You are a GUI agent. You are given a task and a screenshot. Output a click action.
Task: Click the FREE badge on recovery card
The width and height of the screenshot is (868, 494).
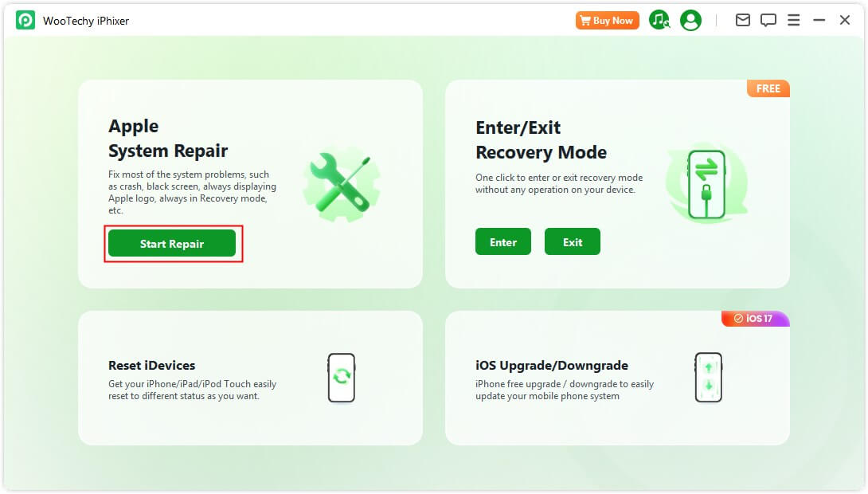[x=768, y=88]
